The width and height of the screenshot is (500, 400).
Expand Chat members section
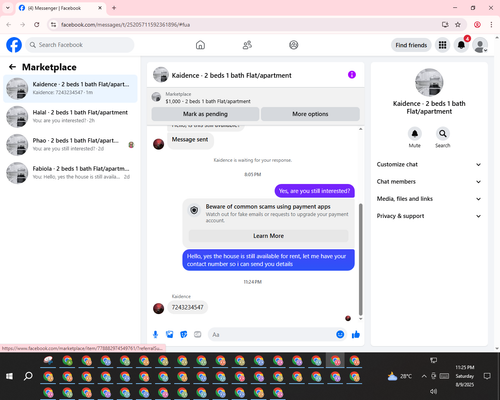tap(429, 182)
